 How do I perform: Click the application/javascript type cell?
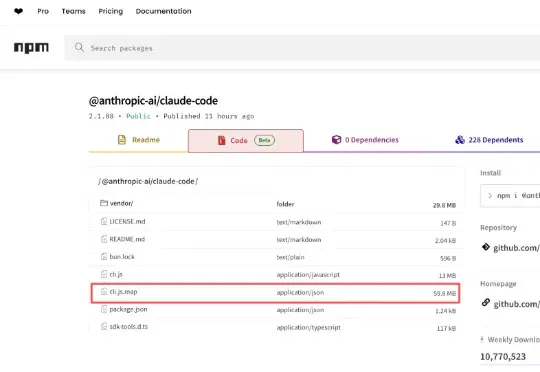[308, 275]
